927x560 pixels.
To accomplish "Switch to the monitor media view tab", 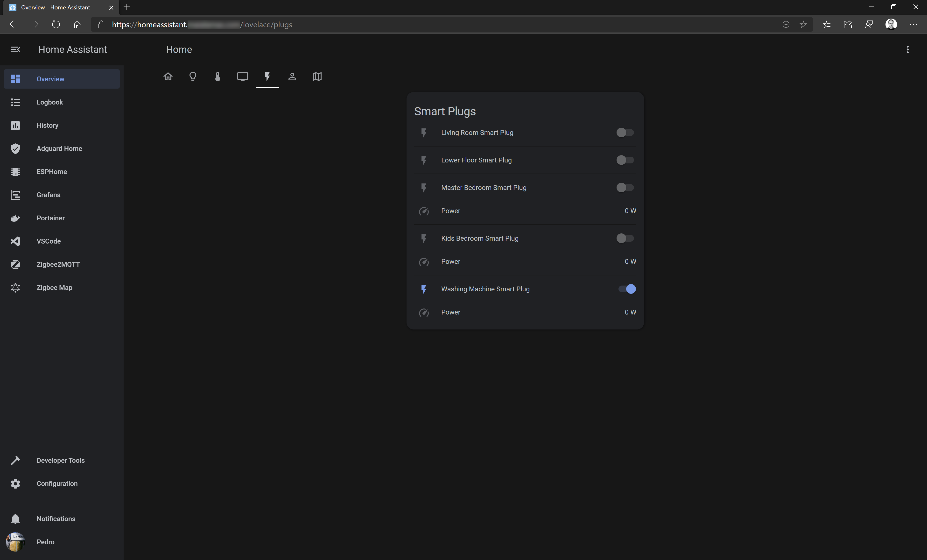I will (242, 77).
